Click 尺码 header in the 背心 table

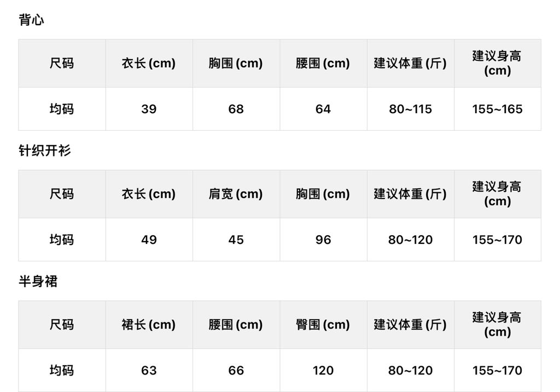point(62,63)
